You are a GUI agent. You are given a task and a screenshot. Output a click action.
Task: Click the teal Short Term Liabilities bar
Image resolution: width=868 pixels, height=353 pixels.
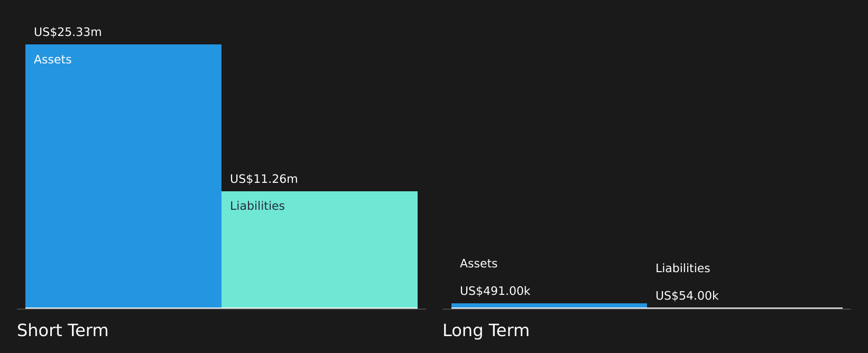(x=319, y=249)
